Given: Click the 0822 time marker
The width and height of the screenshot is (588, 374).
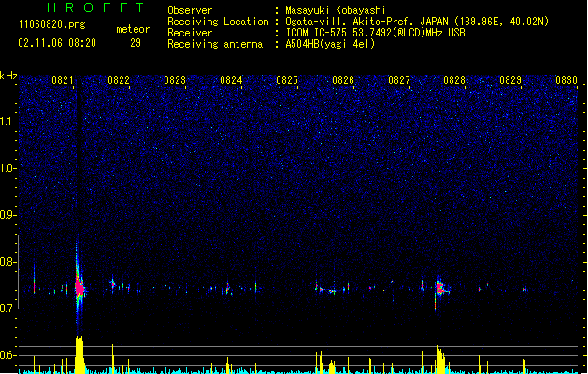Looking at the screenshot, I should (x=119, y=80).
